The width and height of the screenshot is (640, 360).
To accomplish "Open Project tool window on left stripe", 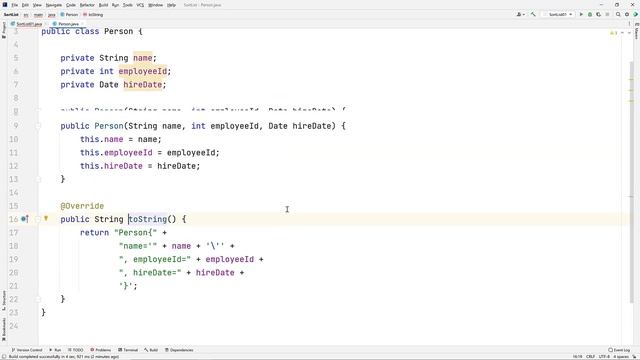I will 4,30.
